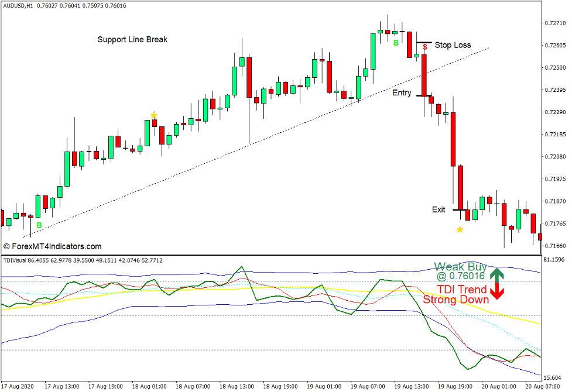Select the orange star above the 18 Aug candle
The height and width of the screenshot is (392, 572).
(x=153, y=115)
